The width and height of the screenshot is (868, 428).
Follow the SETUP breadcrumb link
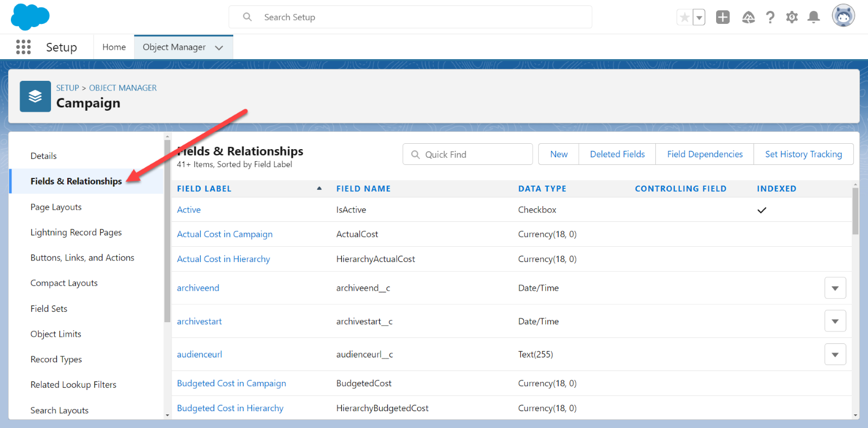tap(68, 88)
